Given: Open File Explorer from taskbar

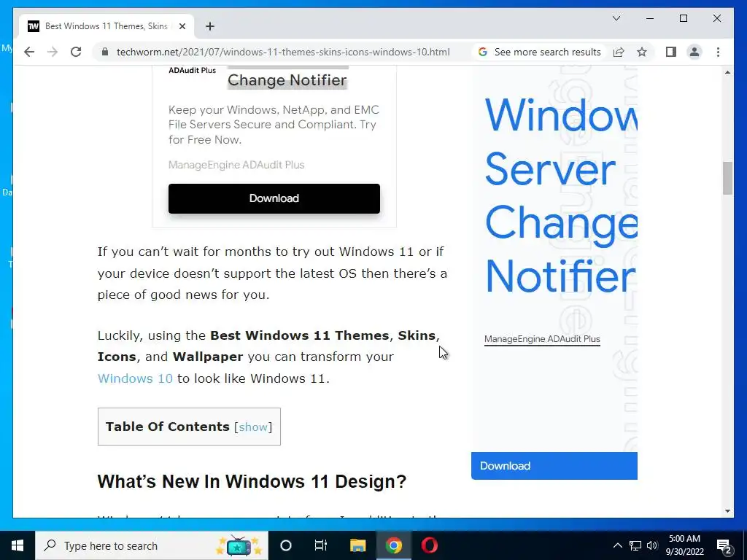Looking at the screenshot, I should coord(357,545).
